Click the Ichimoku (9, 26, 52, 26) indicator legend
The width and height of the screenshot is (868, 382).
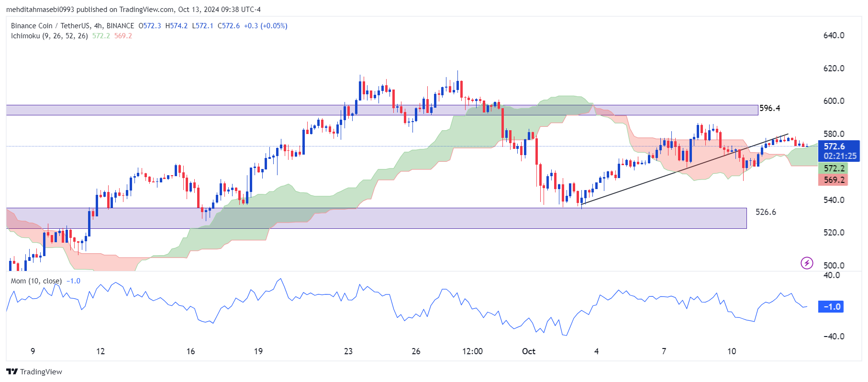[49, 36]
